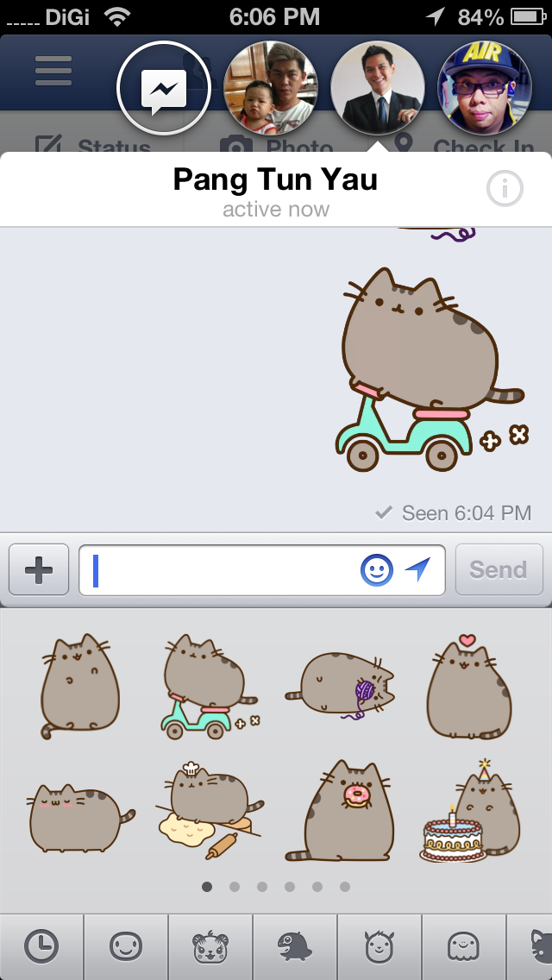Tap the Send button
Image resolution: width=552 pixels, height=980 pixels.
pos(499,569)
